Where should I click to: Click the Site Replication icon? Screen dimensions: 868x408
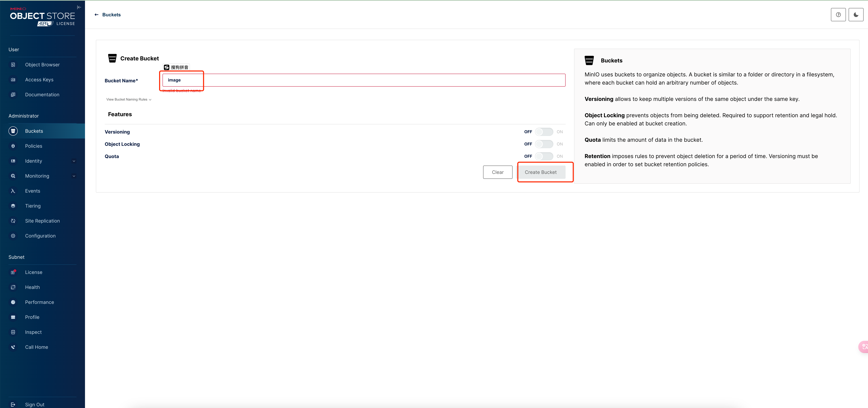click(13, 221)
